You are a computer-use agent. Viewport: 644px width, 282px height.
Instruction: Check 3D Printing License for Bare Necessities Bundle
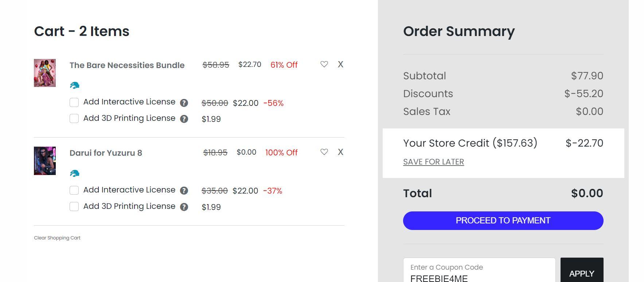pos(74,119)
